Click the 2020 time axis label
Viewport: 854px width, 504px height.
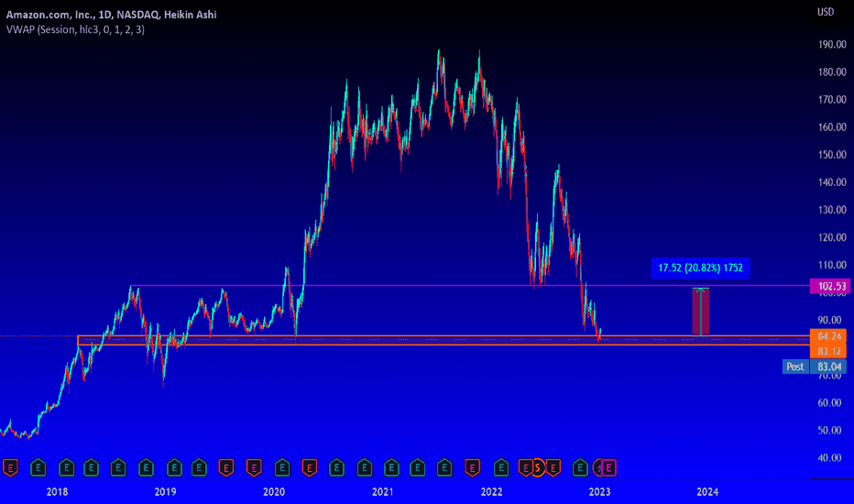tap(274, 492)
